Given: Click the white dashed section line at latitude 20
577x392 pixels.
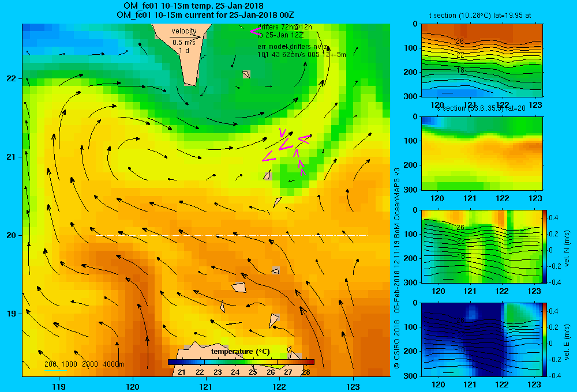Looking at the screenshot, I should point(231,235).
